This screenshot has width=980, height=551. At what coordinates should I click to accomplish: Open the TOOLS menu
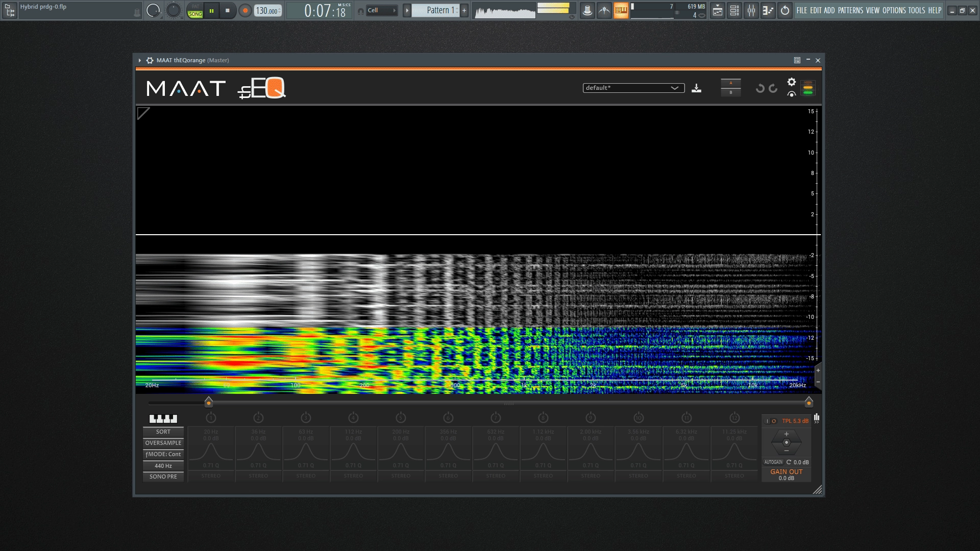coord(917,10)
